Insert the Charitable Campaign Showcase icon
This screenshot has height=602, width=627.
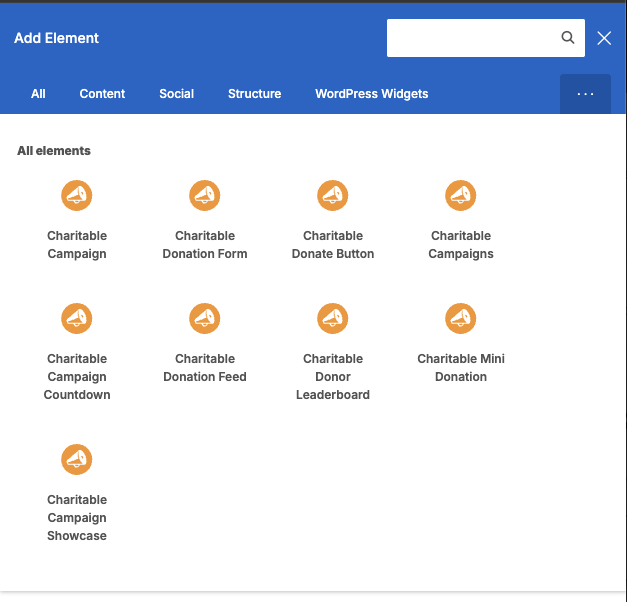[x=76, y=459]
